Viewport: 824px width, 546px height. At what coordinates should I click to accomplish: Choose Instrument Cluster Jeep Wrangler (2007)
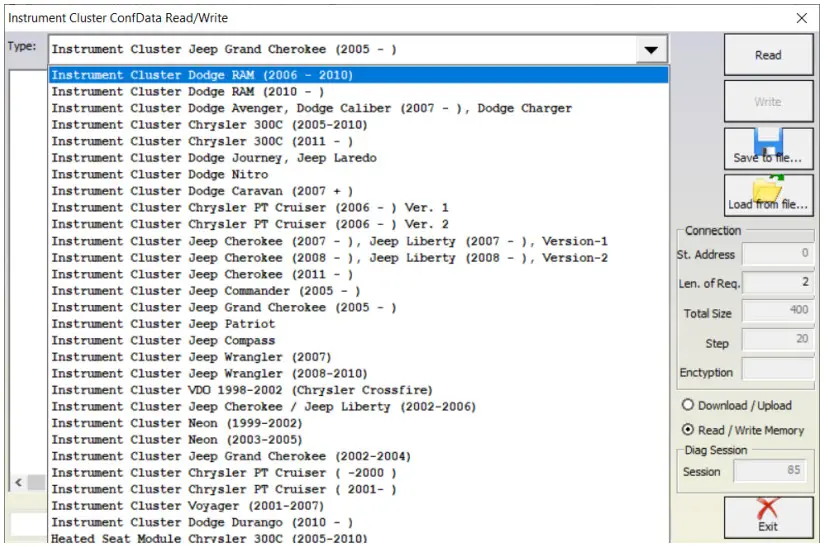[191, 357]
